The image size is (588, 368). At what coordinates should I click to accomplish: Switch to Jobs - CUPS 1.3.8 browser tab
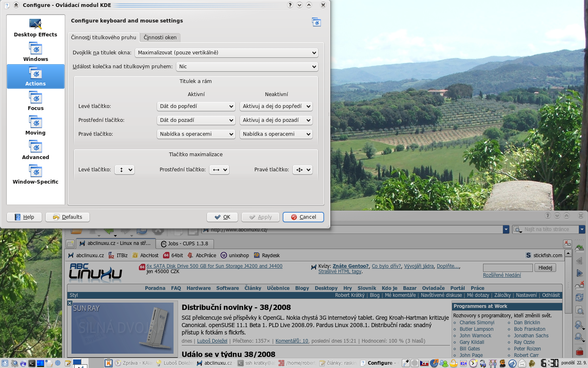185,244
